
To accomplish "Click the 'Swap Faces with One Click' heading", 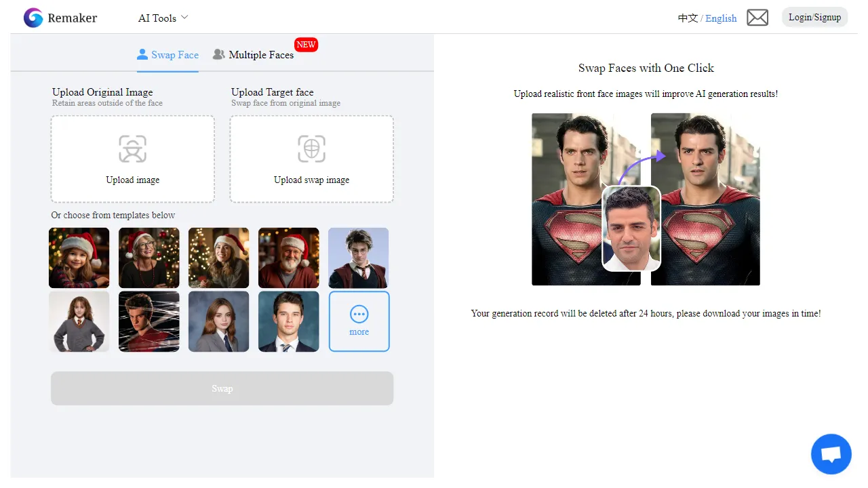I will click(646, 68).
